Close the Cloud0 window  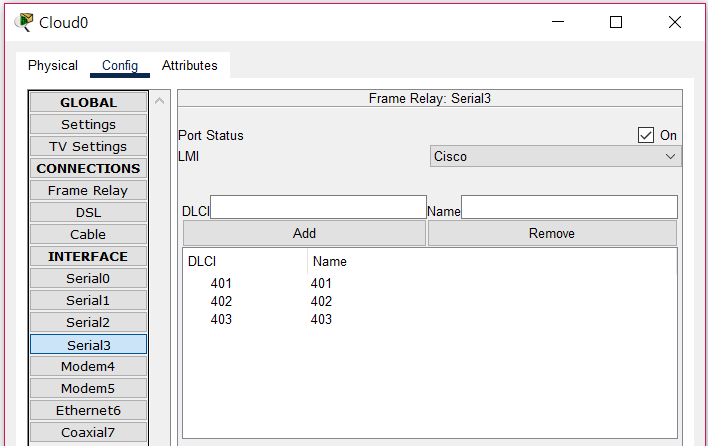click(675, 22)
